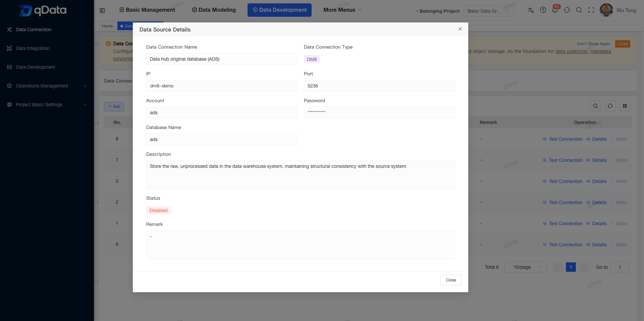Test Connection for row 8
This screenshot has width=644, height=321.
pyautogui.click(x=562, y=139)
